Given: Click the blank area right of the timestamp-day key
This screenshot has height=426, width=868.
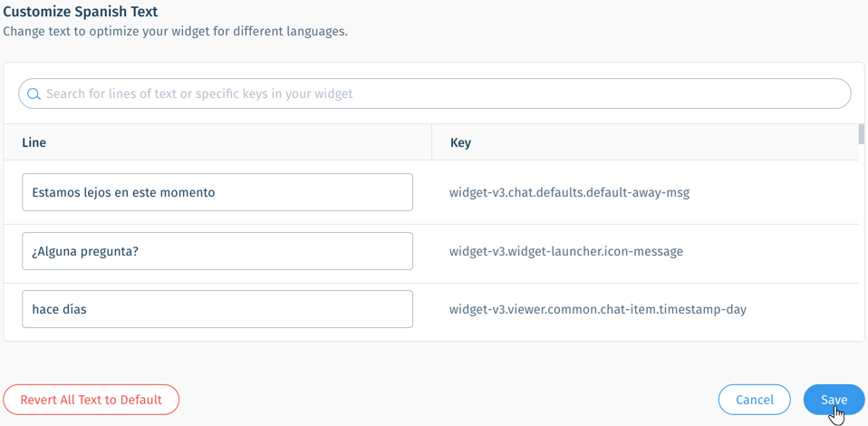Looking at the screenshot, I should pos(802,309).
